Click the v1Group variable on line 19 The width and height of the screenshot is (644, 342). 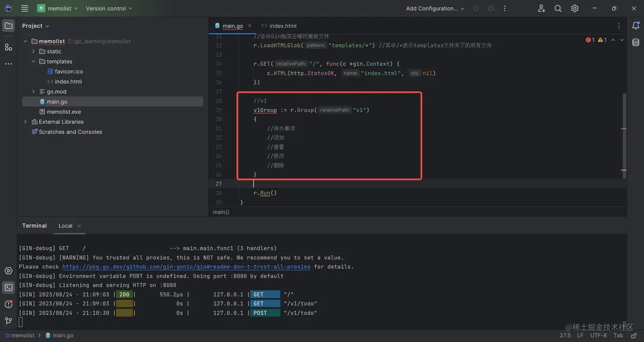click(265, 110)
